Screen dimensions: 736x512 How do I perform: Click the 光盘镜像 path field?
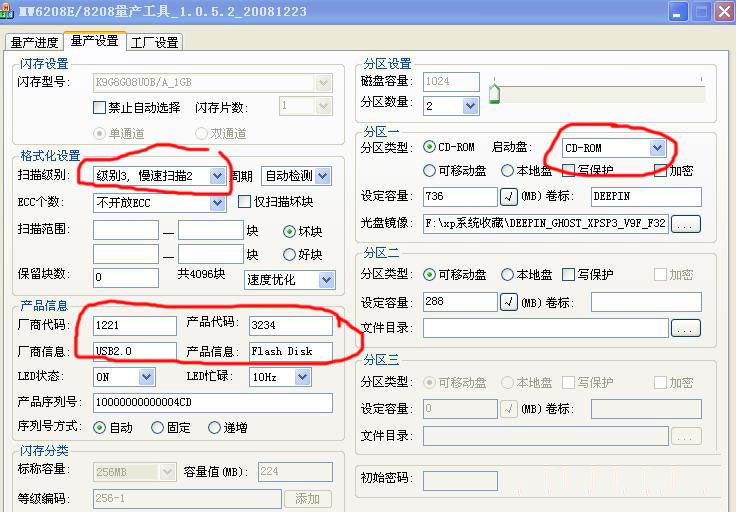click(545, 224)
